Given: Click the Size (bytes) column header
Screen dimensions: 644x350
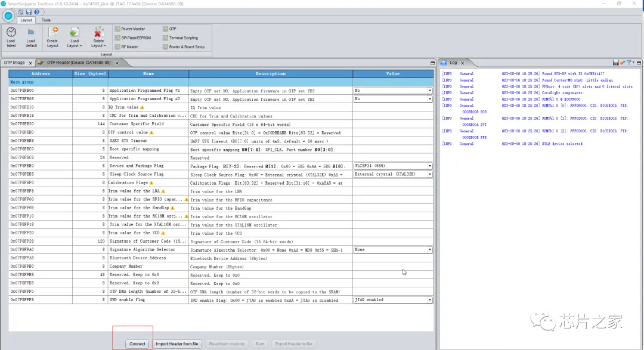Looking at the screenshot, I should [x=91, y=74].
